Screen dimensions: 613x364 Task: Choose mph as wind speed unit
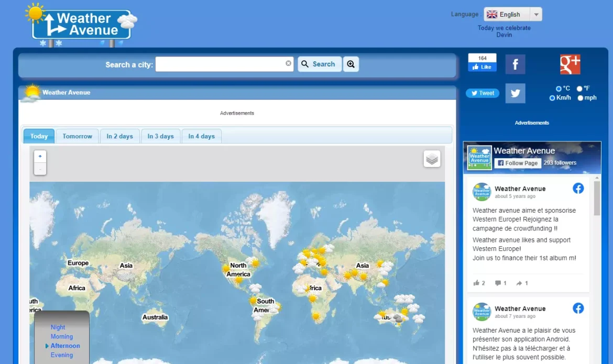(x=581, y=98)
